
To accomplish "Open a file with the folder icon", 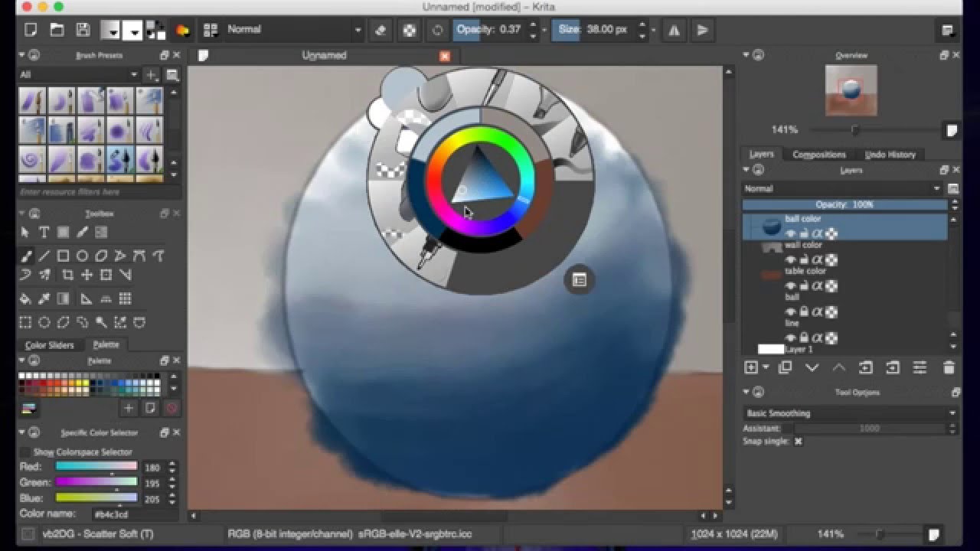I will coord(57,30).
